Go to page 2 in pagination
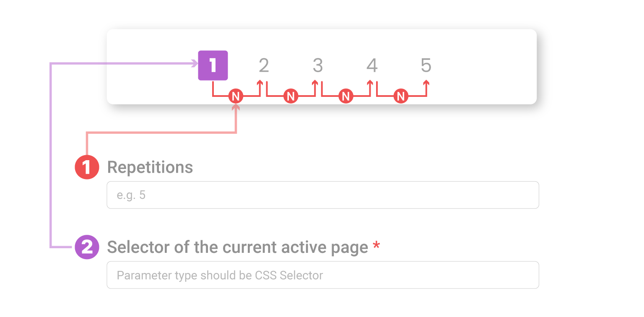The image size is (644, 317). [264, 65]
